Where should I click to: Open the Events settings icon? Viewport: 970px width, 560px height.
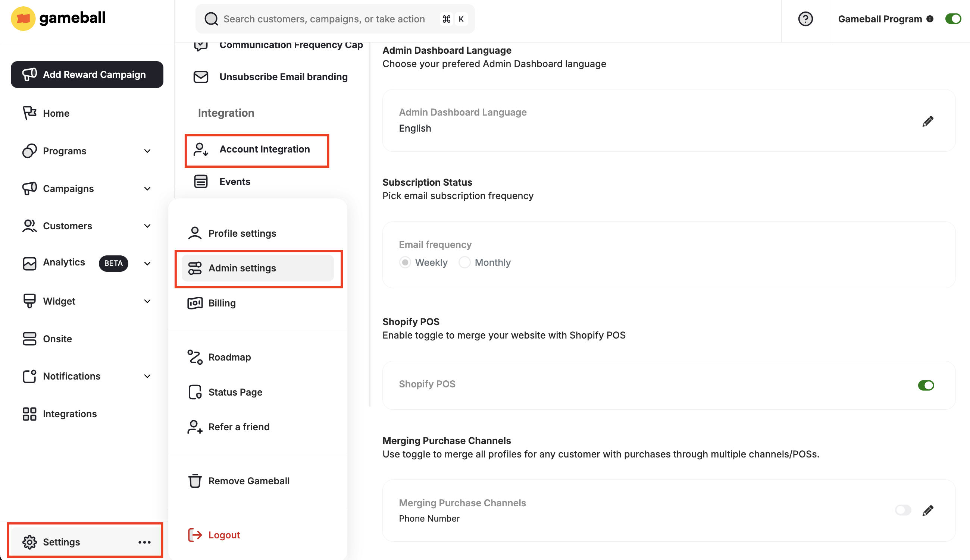(x=200, y=181)
